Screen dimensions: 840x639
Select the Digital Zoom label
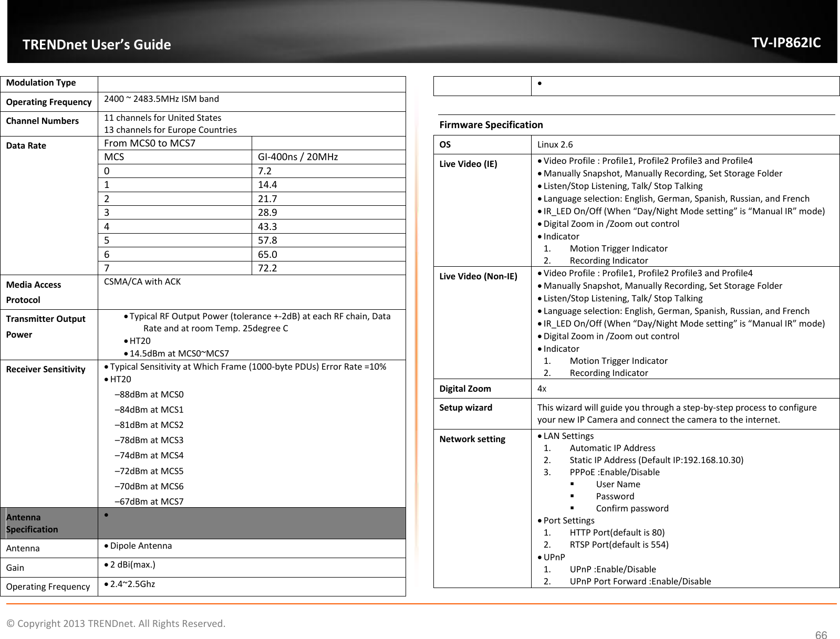465,389
